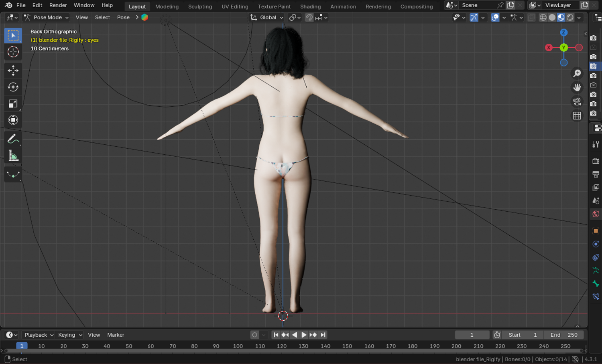Open the Edit menu
Screen dimensions: 602x364
pos(37,5)
